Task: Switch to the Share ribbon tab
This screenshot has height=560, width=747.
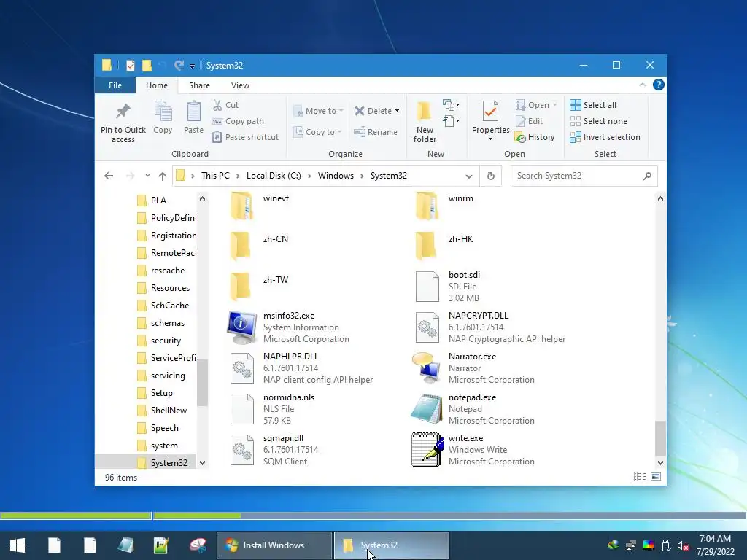Action: [x=199, y=85]
